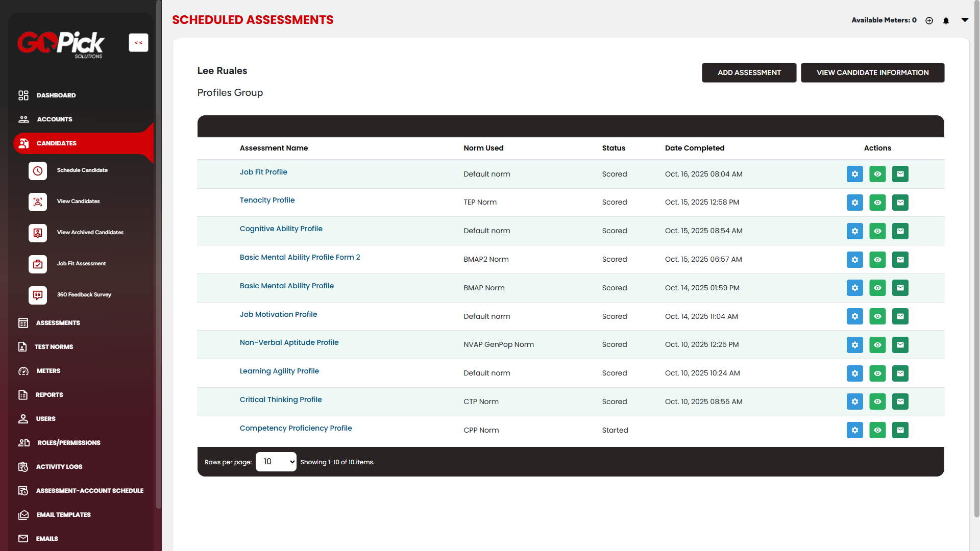
Task: Collapse the sidebar with << button
Action: 138,43
